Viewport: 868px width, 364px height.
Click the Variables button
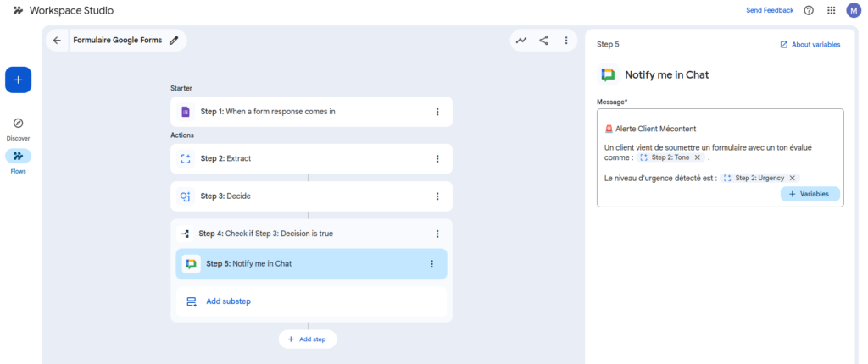tap(810, 194)
